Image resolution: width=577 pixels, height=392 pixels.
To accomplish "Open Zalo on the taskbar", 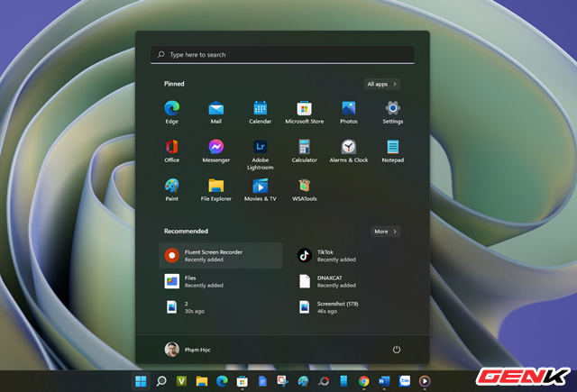I will coord(405,381).
